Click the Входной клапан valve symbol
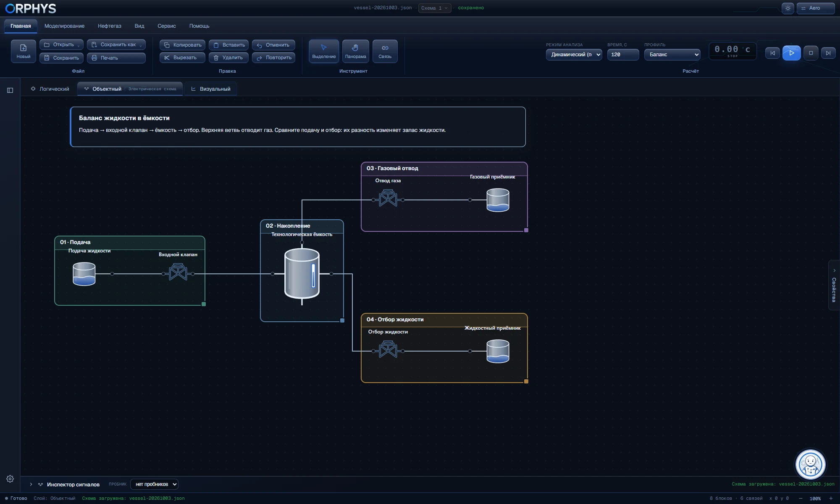The height and width of the screenshot is (504, 840). coord(178,273)
